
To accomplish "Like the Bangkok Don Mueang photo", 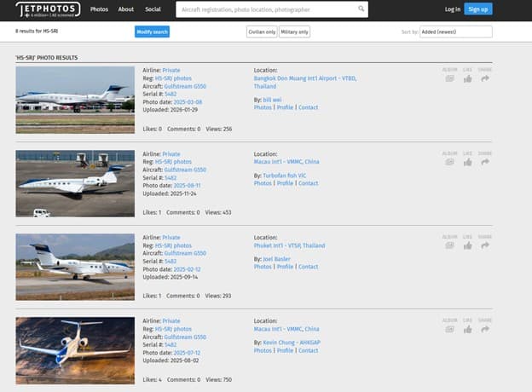I will (x=467, y=78).
